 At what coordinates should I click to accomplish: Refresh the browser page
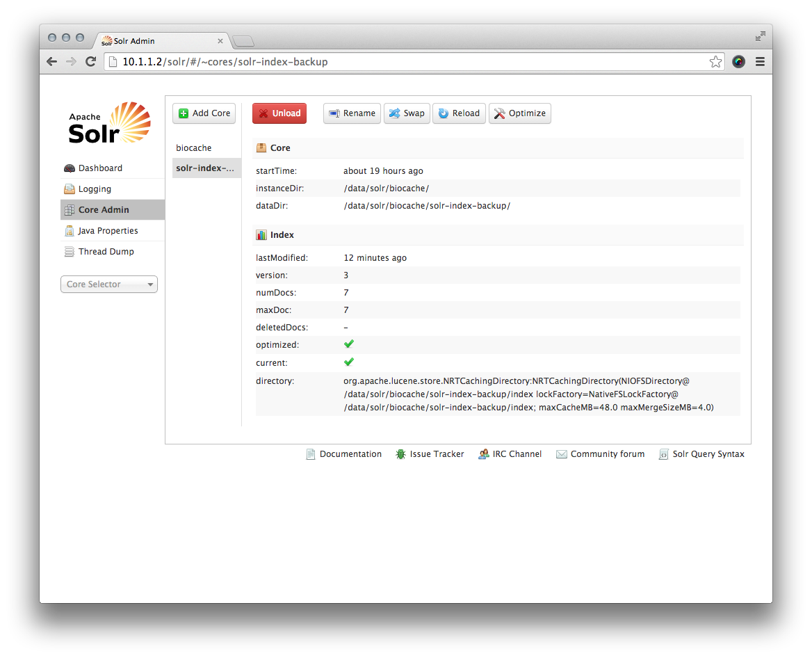pyautogui.click(x=90, y=62)
